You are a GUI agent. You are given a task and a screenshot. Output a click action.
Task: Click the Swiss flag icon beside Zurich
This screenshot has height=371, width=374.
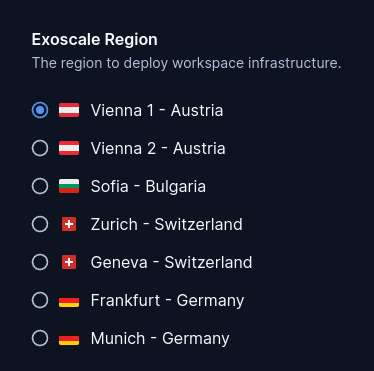coord(69,224)
